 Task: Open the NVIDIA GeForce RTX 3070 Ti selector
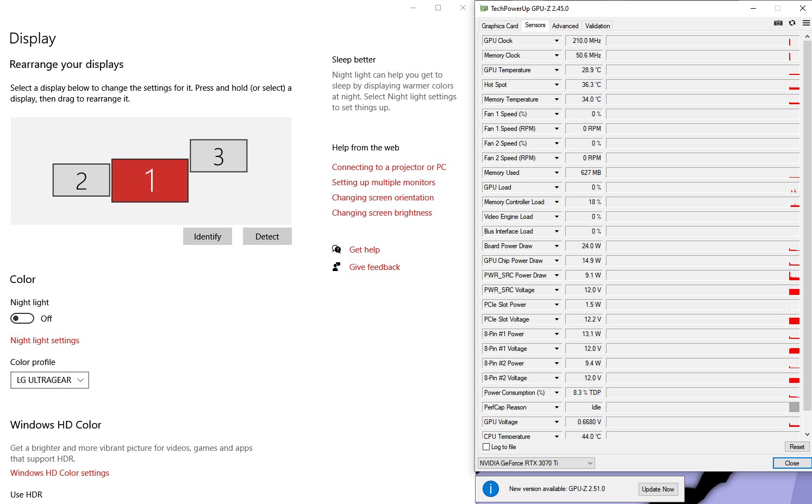(536, 463)
